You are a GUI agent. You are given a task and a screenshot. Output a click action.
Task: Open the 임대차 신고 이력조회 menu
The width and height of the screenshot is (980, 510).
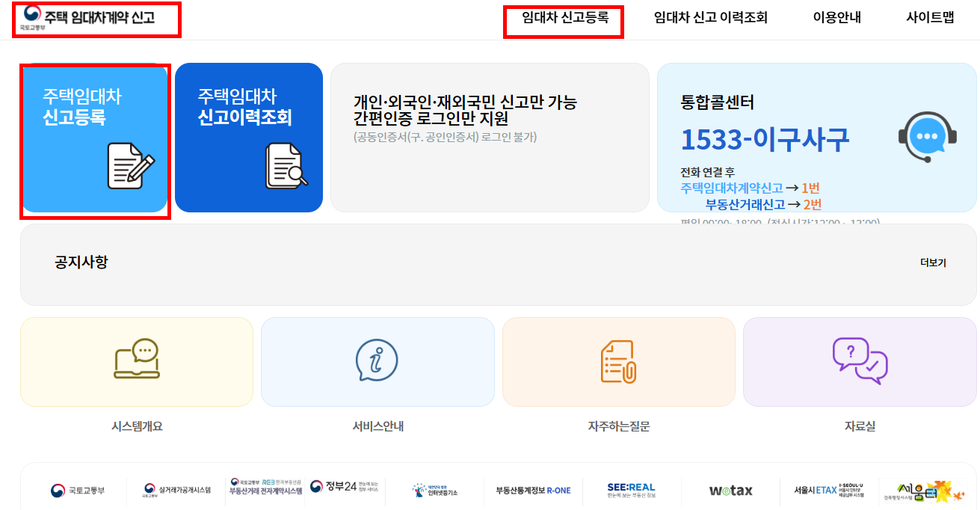point(710,17)
